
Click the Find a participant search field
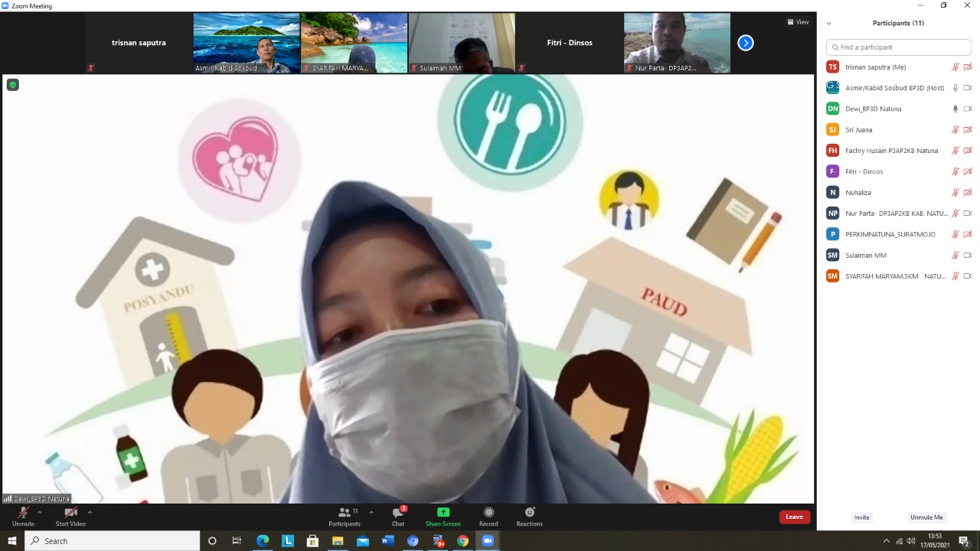(898, 47)
